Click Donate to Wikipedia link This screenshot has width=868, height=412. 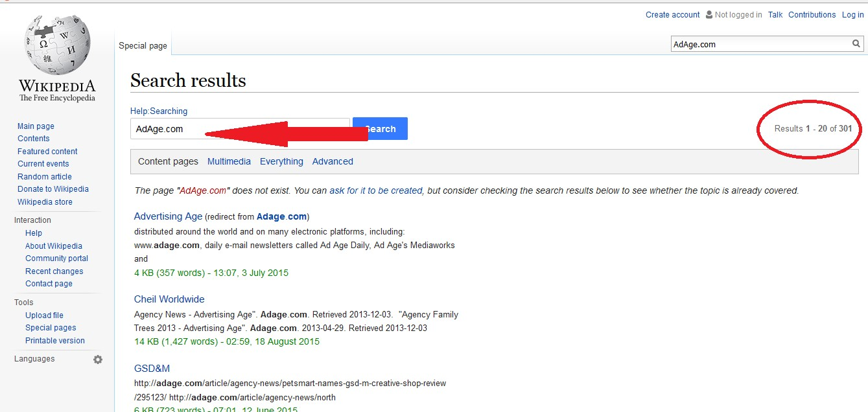tap(53, 189)
